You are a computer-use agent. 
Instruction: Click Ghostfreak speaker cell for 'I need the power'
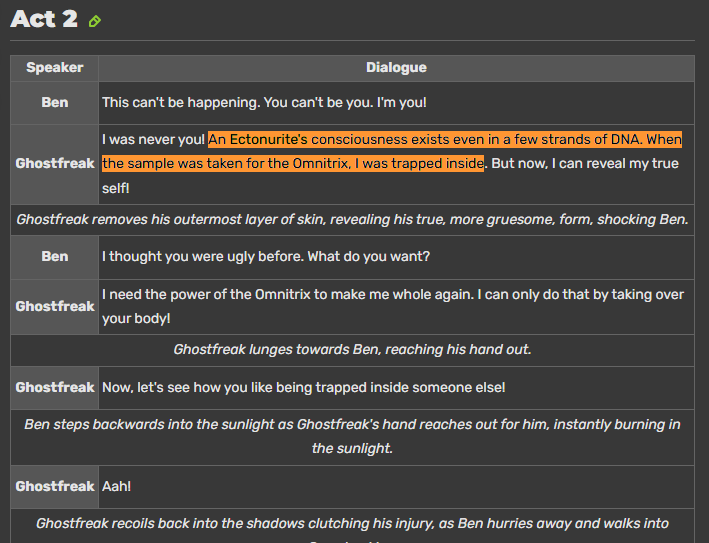pyautogui.click(x=55, y=307)
